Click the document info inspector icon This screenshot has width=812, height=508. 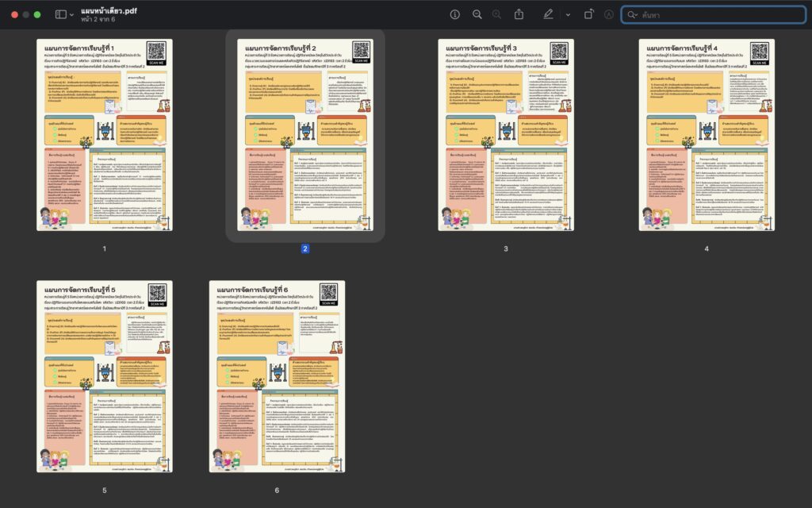(x=455, y=14)
